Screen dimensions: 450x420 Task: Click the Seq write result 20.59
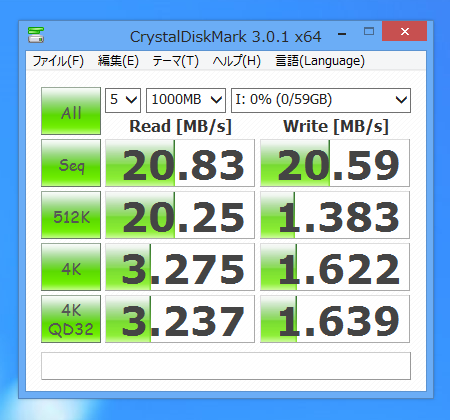click(x=335, y=163)
